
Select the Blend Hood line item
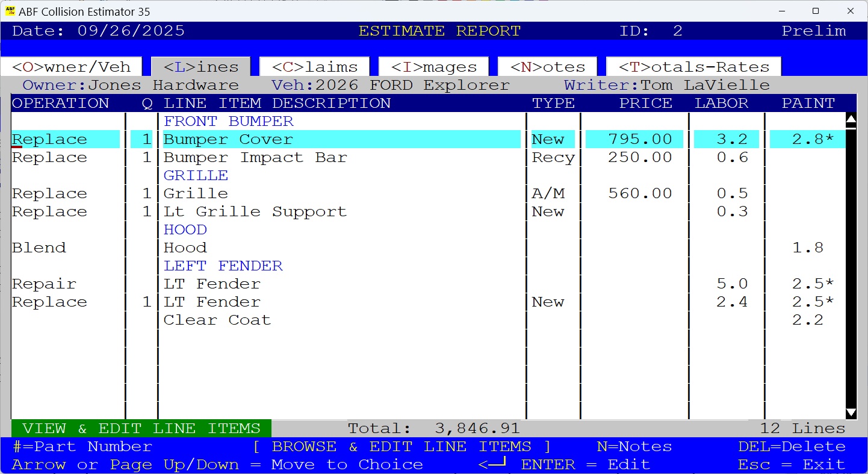(x=185, y=248)
